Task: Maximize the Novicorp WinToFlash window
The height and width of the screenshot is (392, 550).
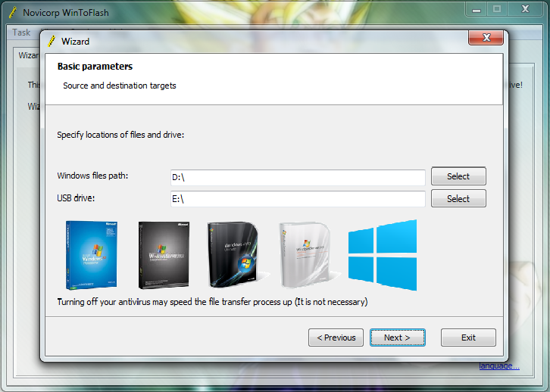Action: pos(497,9)
